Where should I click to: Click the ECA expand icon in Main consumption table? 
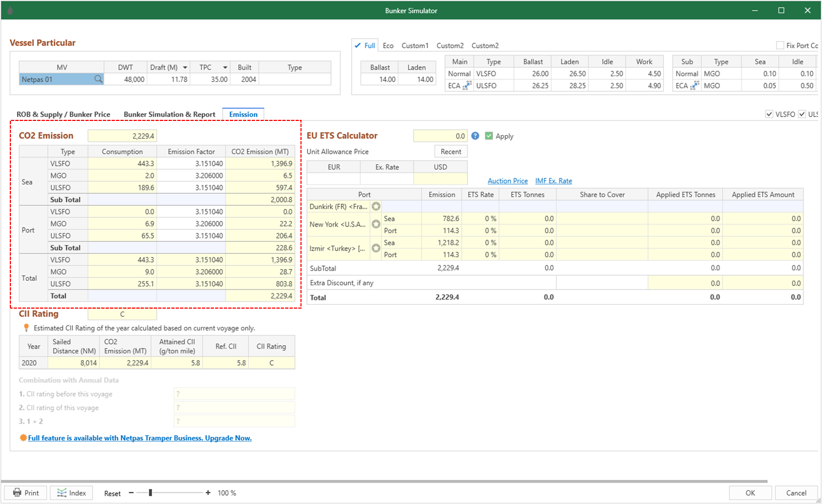(x=467, y=85)
